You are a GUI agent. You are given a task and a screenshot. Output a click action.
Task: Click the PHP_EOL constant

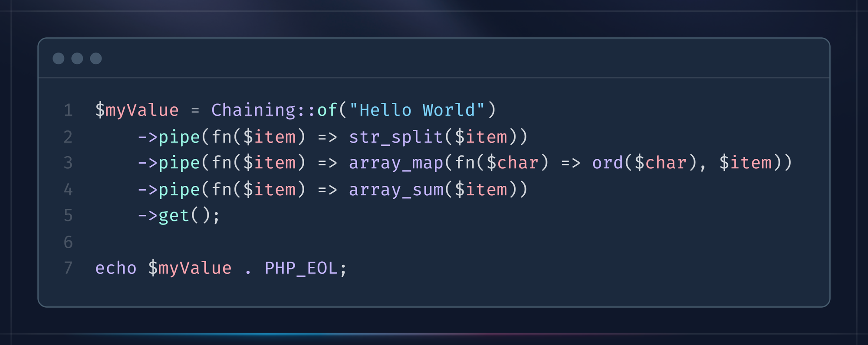tap(301, 268)
